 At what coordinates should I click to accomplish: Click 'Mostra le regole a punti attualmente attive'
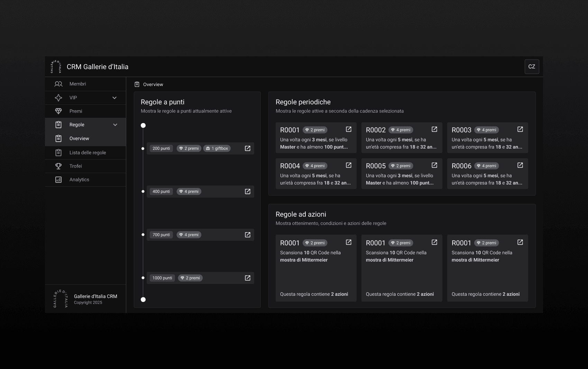point(186,111)
